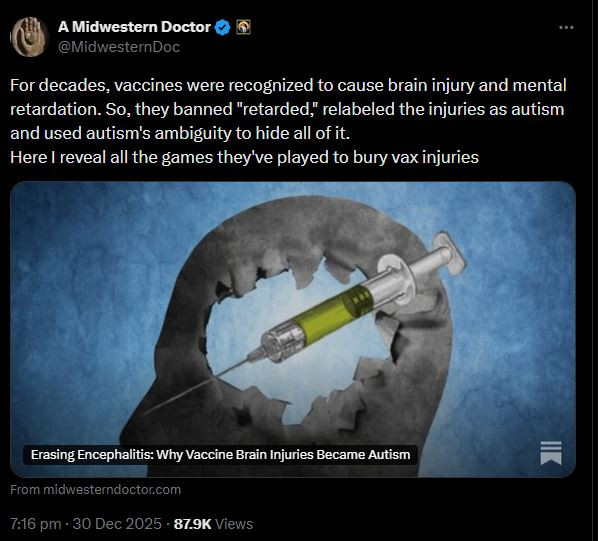Open the @MidwesternDoc handle
598x541 pixels.
119,47
